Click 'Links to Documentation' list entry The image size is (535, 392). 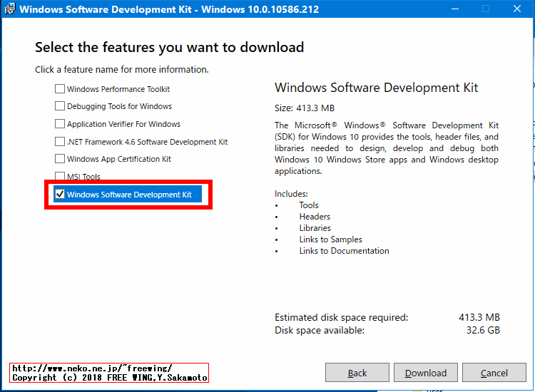tap(345, 251)
